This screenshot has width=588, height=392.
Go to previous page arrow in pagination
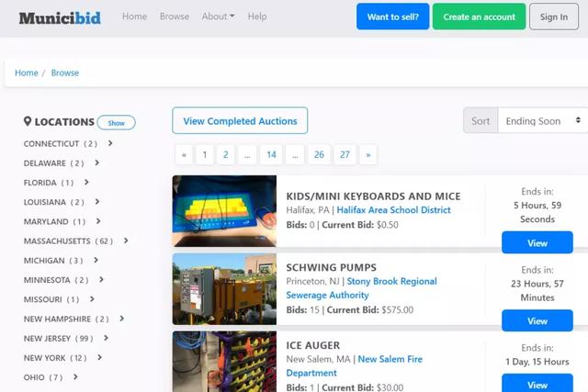[x=184, y=154]
